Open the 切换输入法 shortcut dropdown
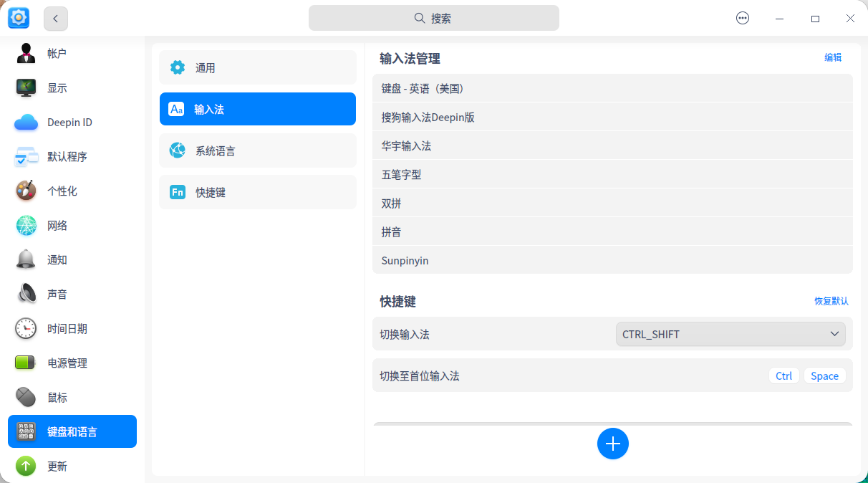 coord(730,334)
